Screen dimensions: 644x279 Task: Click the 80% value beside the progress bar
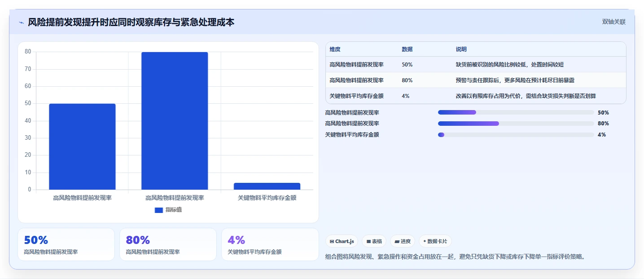pyautogui.click(x=603, y=124)
